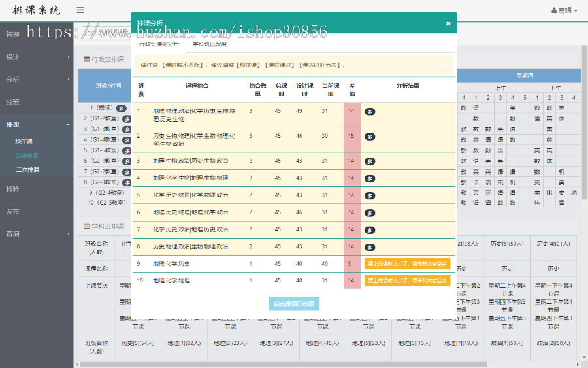This screenshot has height=368, width=588.
Task: Toggle the hamburger sidebar menu icon
Action: (80, 10)
